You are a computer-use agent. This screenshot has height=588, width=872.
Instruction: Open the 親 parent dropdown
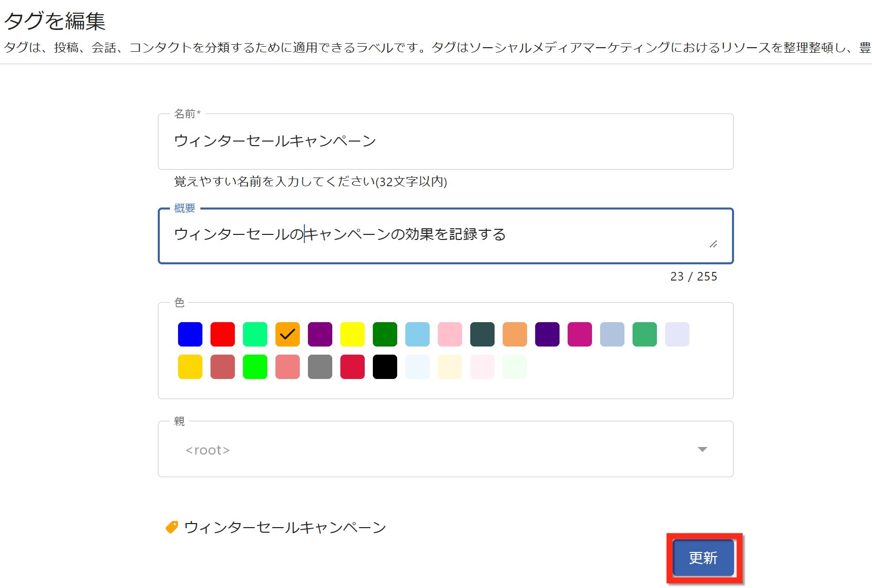click(445, 449)
